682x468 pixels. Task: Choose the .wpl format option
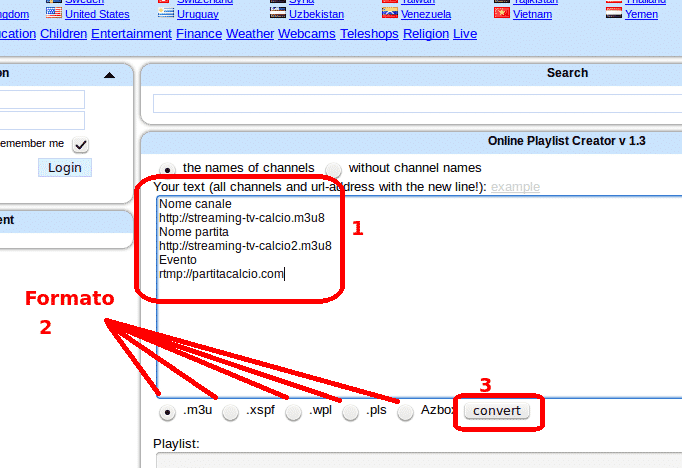pyautogui.click(x=293, y=412)
